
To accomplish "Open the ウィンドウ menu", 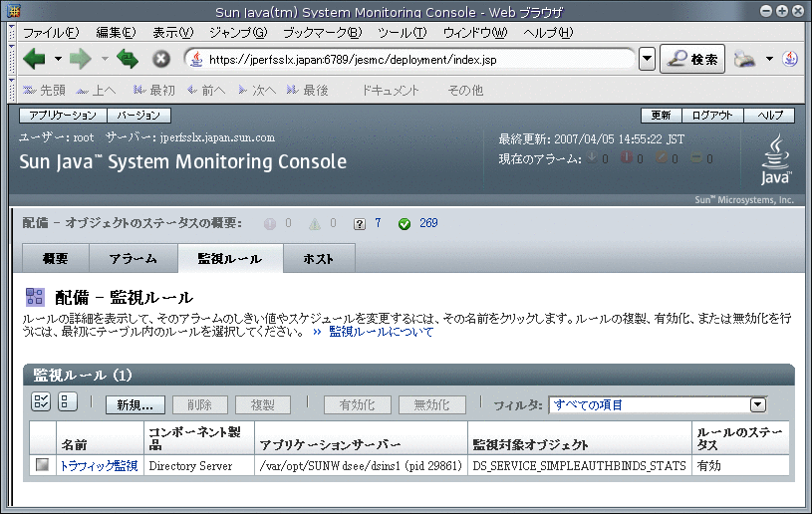I will [x=475, y=33].
